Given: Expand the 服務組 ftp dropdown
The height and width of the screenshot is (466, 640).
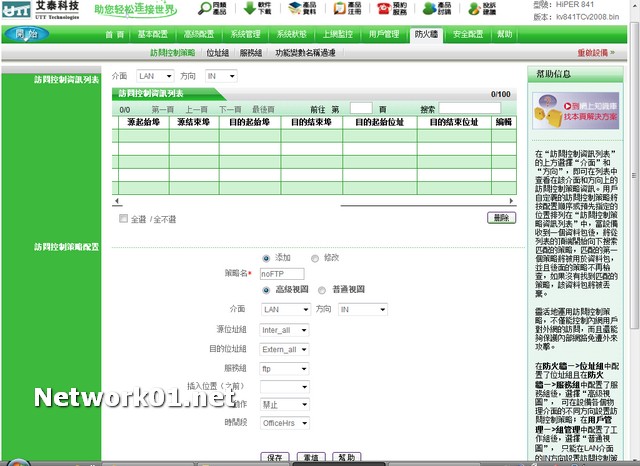Looking at the screenshot, I should click(285, 368).
